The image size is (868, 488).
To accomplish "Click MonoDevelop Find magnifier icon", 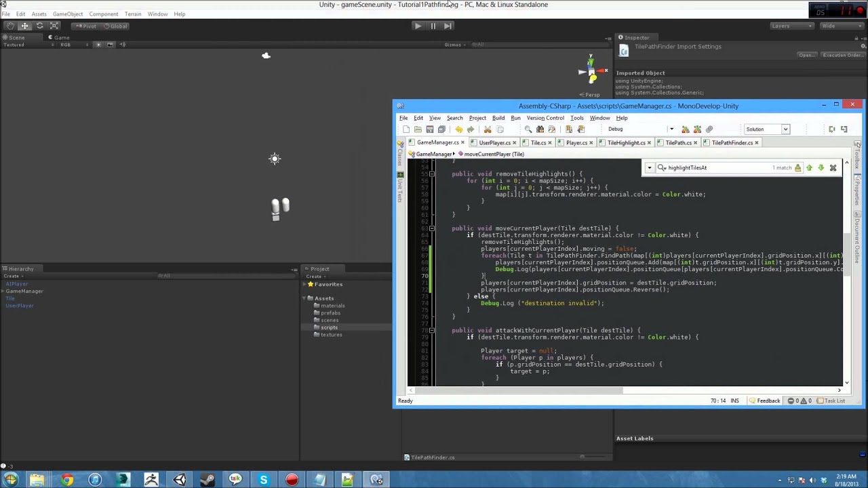I will click(x=528, y=129).
